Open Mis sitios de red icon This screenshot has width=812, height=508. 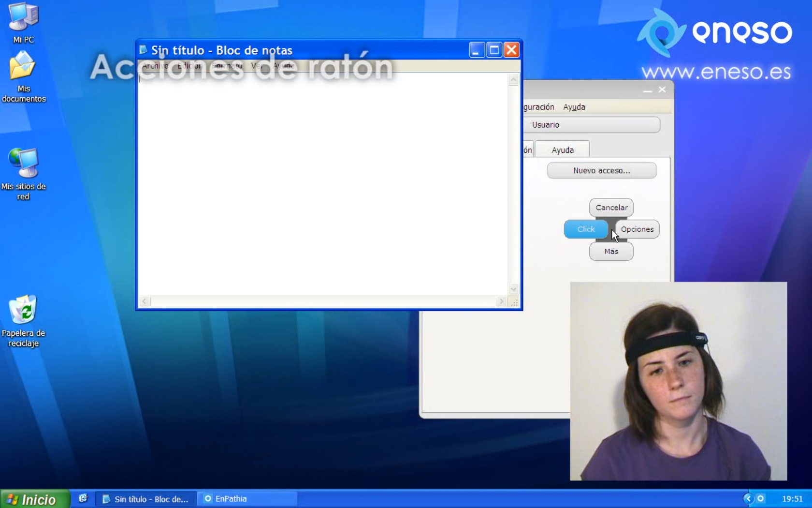(x=23, y=174)
